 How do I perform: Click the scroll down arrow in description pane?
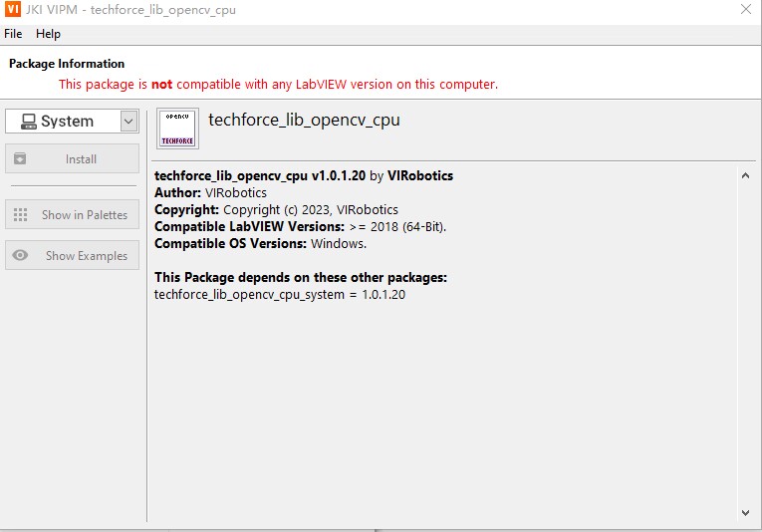[x=744, y=513]
